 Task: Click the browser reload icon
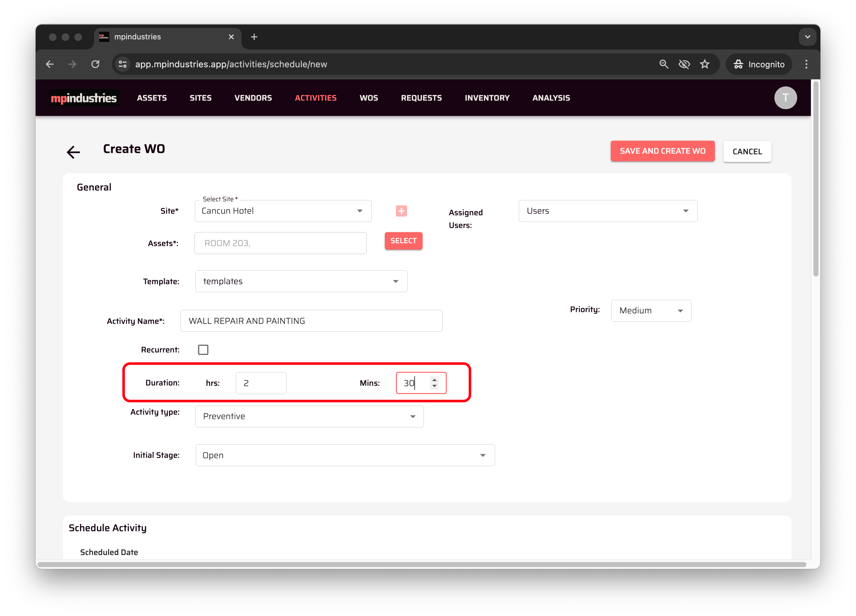coord(96,64)
